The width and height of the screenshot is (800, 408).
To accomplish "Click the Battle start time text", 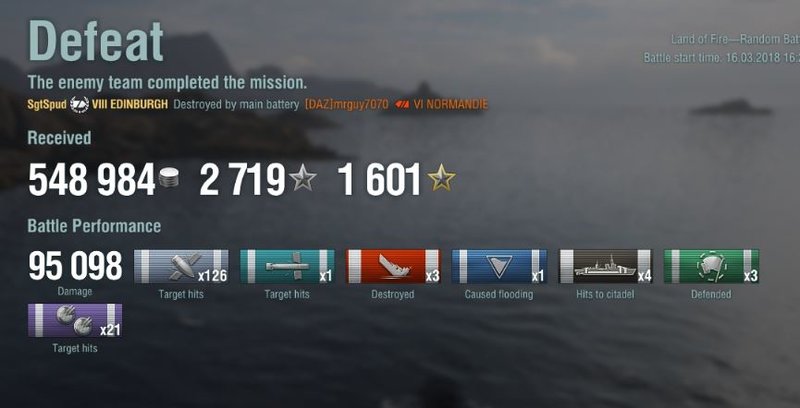I will point(721,58).
